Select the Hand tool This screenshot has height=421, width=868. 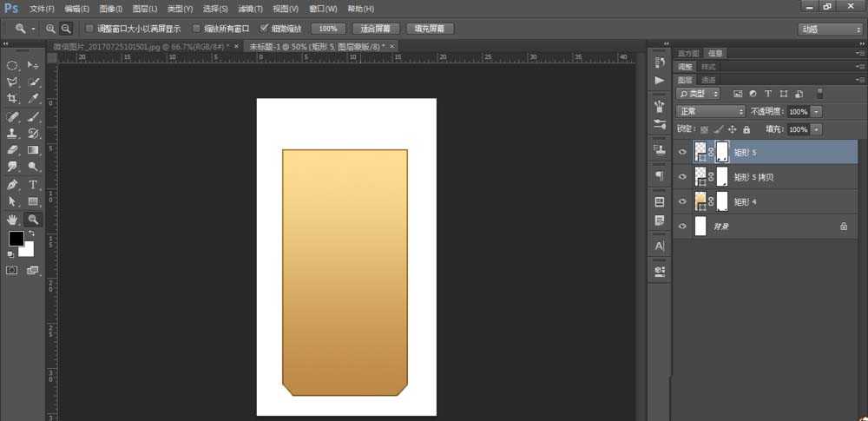(13, 220)
